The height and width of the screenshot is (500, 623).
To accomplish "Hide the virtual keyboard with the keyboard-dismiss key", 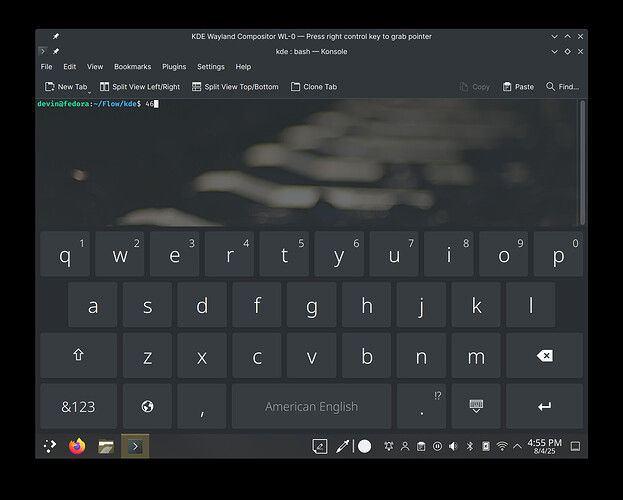I will click(x=476, y=407).
